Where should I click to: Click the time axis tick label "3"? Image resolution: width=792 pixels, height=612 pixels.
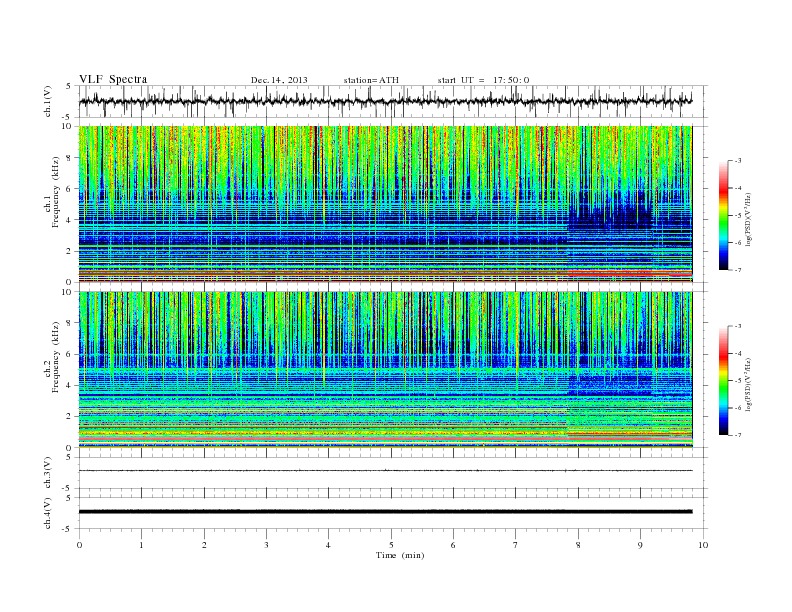(x=266, y=545)
